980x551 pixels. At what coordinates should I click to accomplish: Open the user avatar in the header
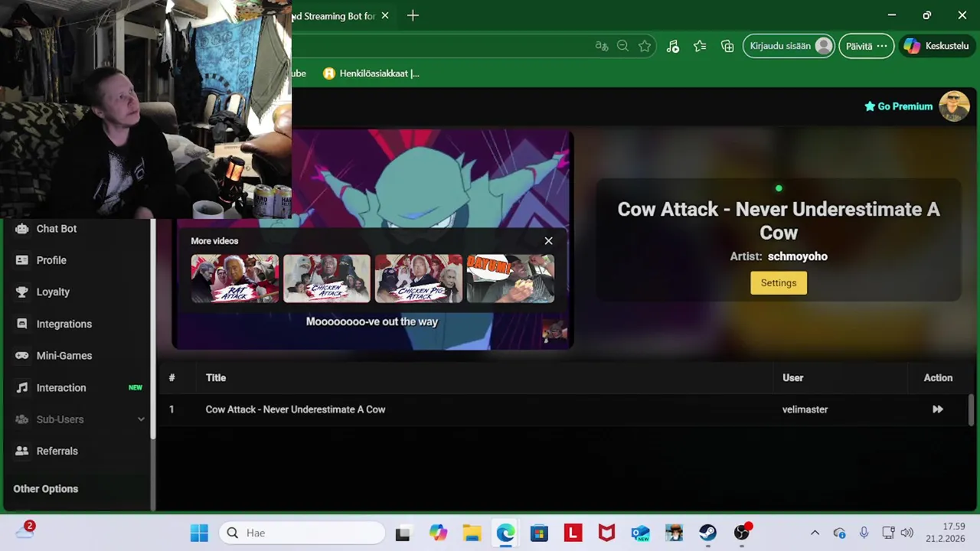click(x=954, y=106)
